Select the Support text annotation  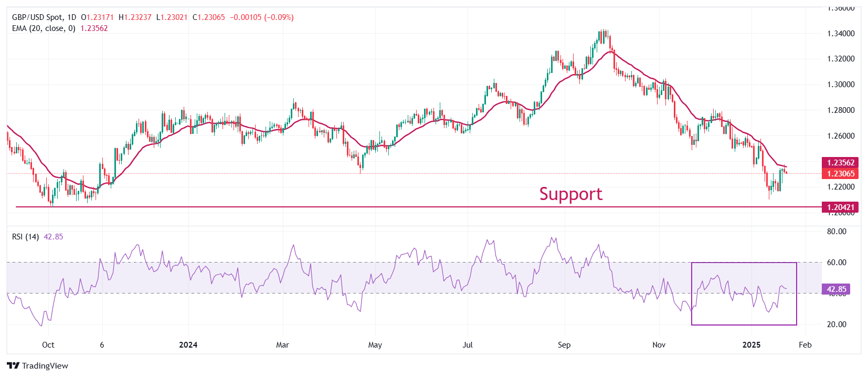570,194
